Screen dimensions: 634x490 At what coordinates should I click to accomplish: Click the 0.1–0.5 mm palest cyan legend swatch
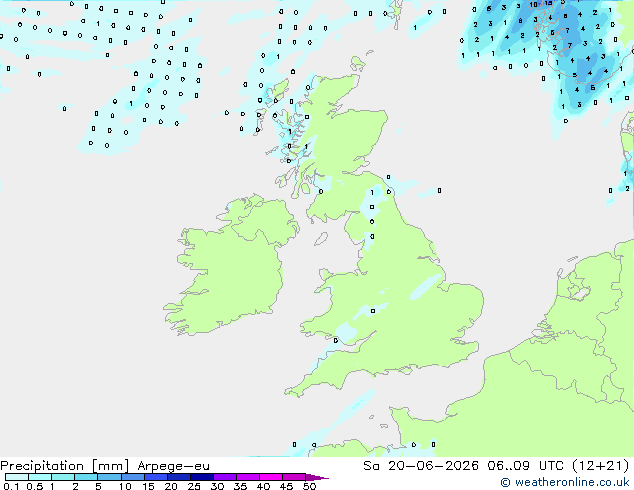[x=17, y=477]
